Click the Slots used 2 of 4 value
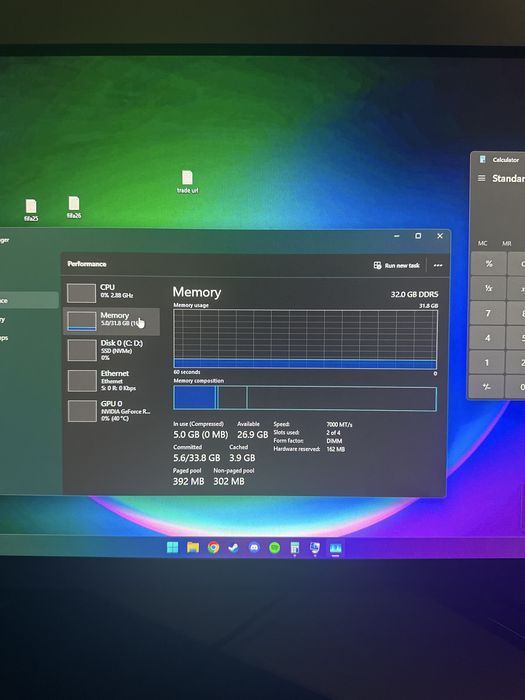 pyautogui.click(x=333, y=433)
